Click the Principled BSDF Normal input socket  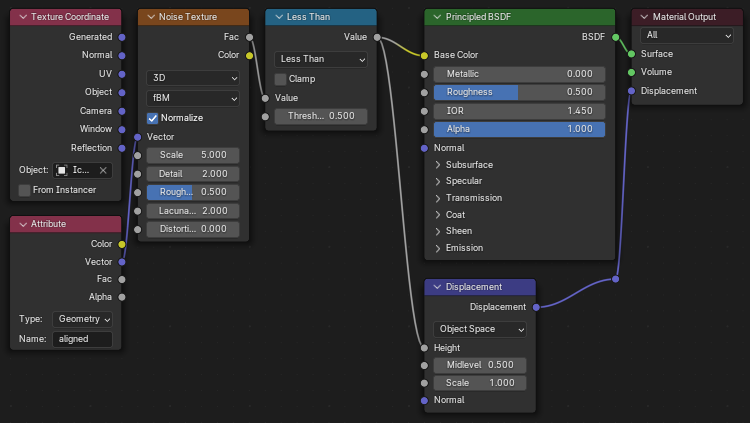coord(424,148)
